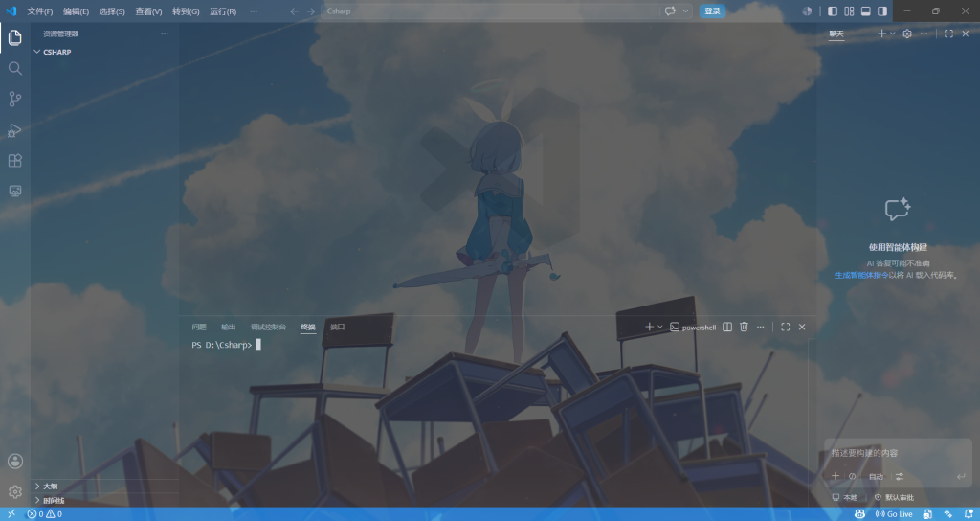Viewport: 980px width, 521px height.
Task: Click the remote window indicator in status bar
Action: point(11,514)
